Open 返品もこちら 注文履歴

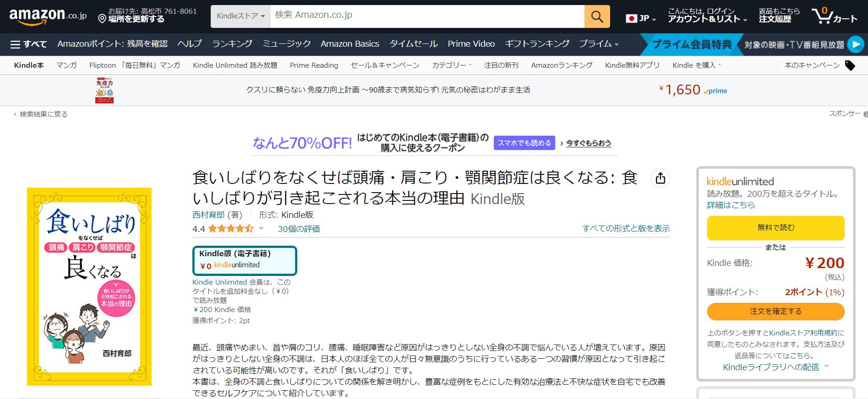pos(779,16)
